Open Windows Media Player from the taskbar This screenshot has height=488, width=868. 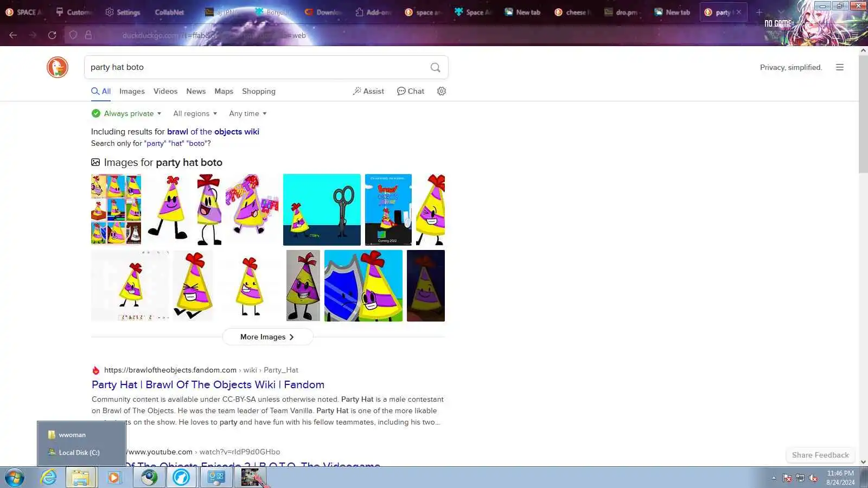pyautogui.click(x=114, y=478)
